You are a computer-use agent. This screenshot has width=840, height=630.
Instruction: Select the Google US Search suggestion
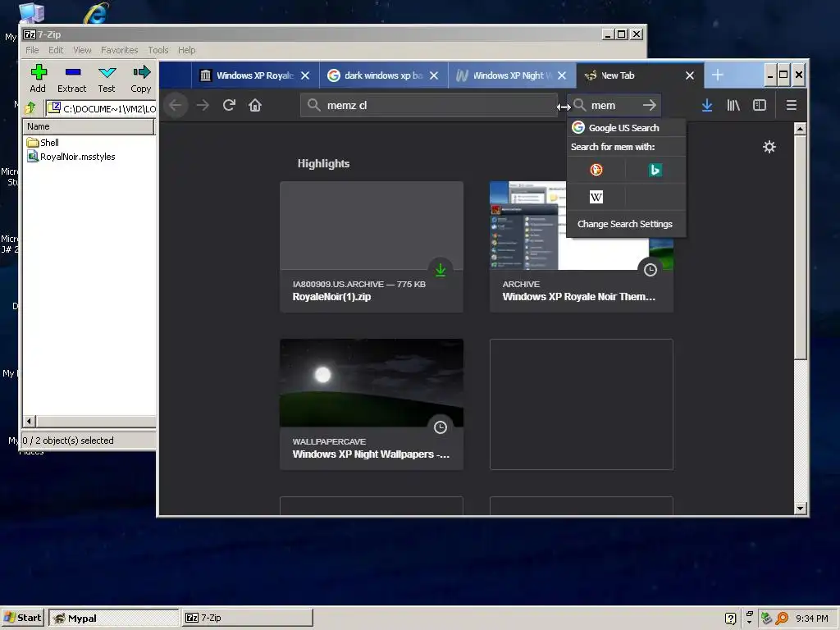[626, 127]
